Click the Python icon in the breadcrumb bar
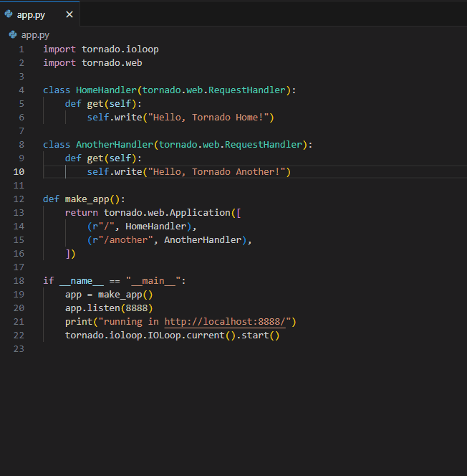This screenshot has height=476, width=467. coord(13,34)
